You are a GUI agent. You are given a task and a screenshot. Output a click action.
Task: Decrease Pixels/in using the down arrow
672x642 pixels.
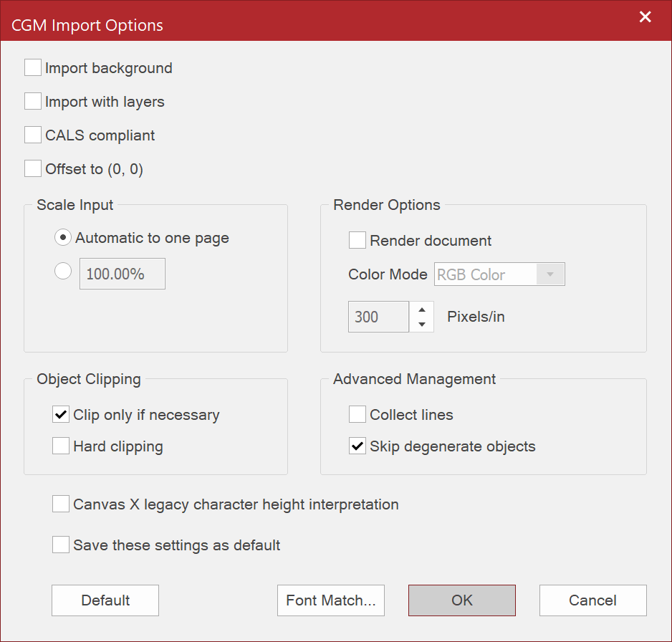coord(422,325)
